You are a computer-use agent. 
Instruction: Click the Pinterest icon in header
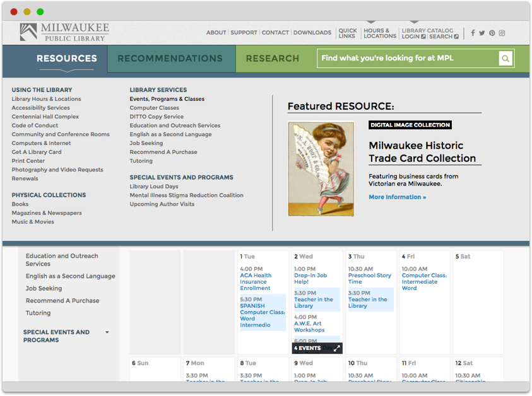(492, 33)
